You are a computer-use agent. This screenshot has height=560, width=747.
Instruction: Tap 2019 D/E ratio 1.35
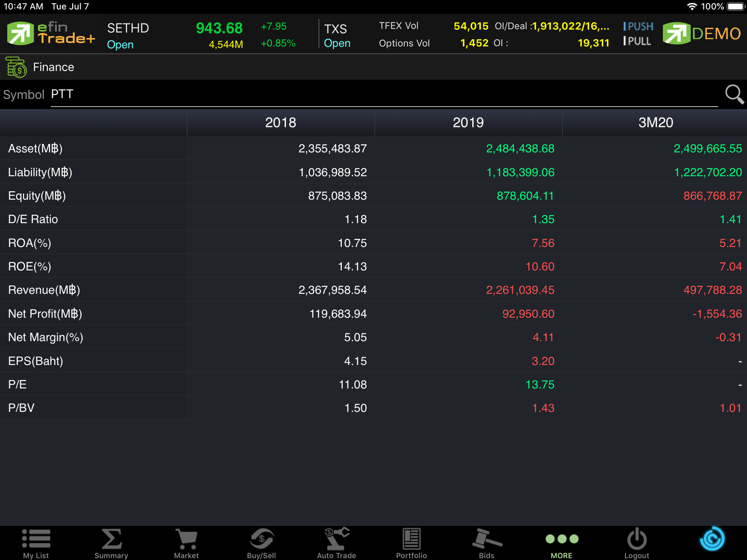pyautogui.click(x=543, y=220)
